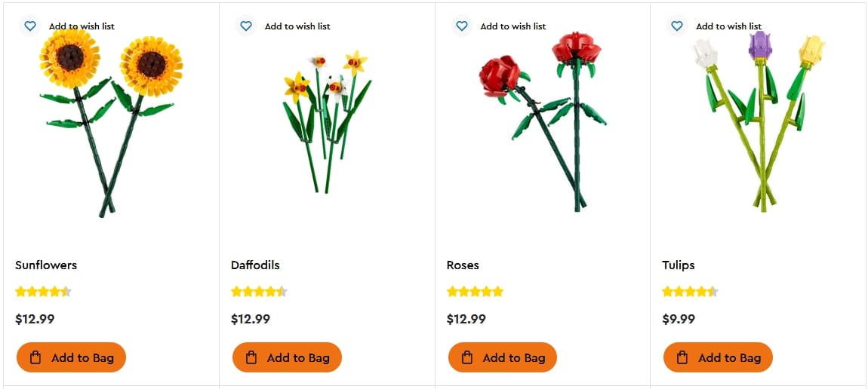Check the Roses five-star rating
This screenshot has width=868, height=389.
(475, 292)
